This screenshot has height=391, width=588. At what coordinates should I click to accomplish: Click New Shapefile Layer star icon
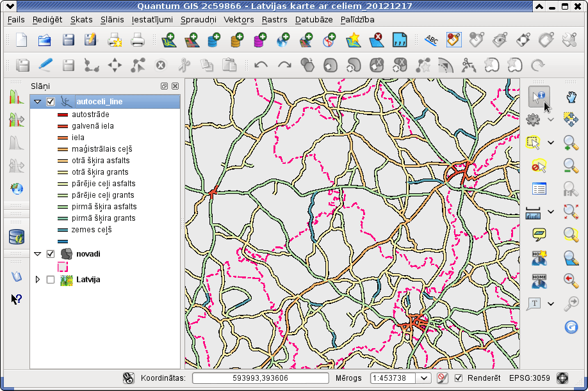(x=354, y=40)
